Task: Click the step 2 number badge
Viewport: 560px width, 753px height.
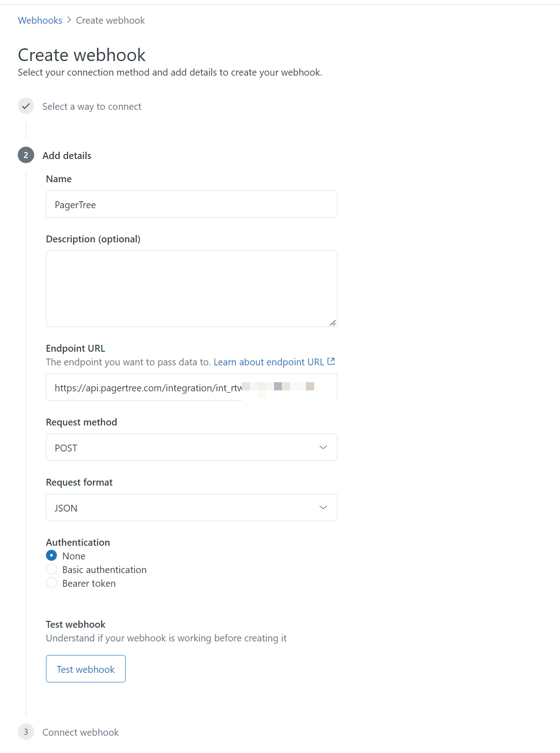Action: pyautogui.click(x=26, y=155)
